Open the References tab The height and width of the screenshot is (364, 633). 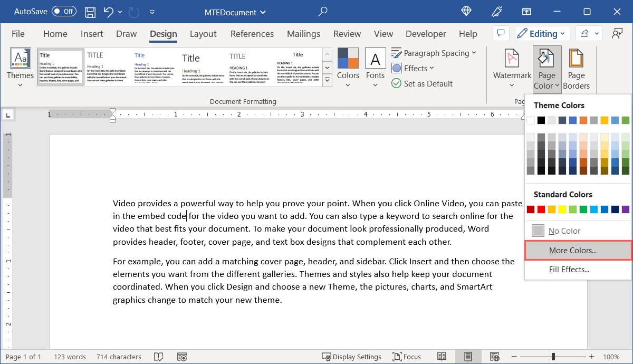pyautogui.click(x=252, y=34)
